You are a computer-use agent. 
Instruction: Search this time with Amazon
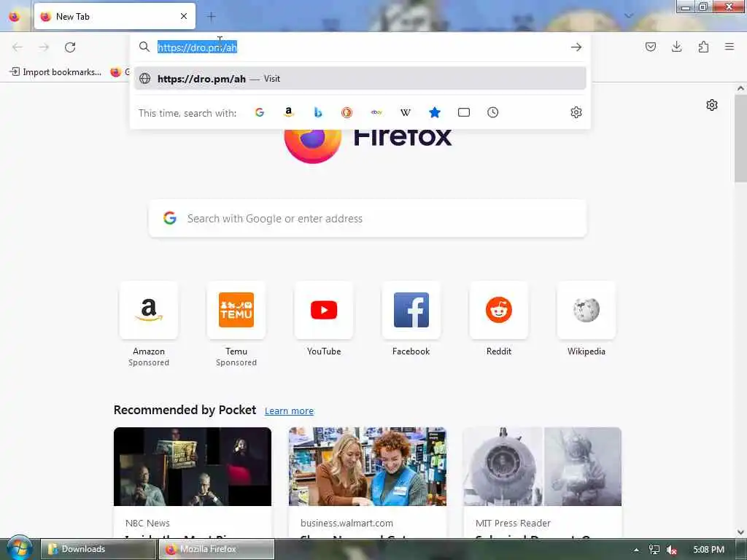click(289, 112)
